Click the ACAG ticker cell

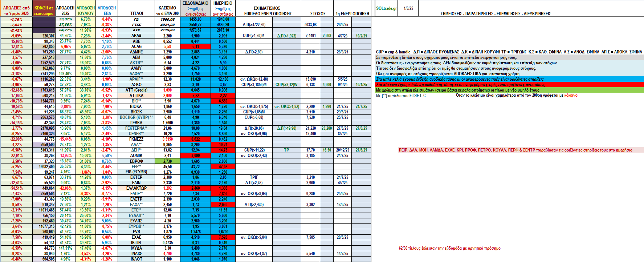click(136, 47)
